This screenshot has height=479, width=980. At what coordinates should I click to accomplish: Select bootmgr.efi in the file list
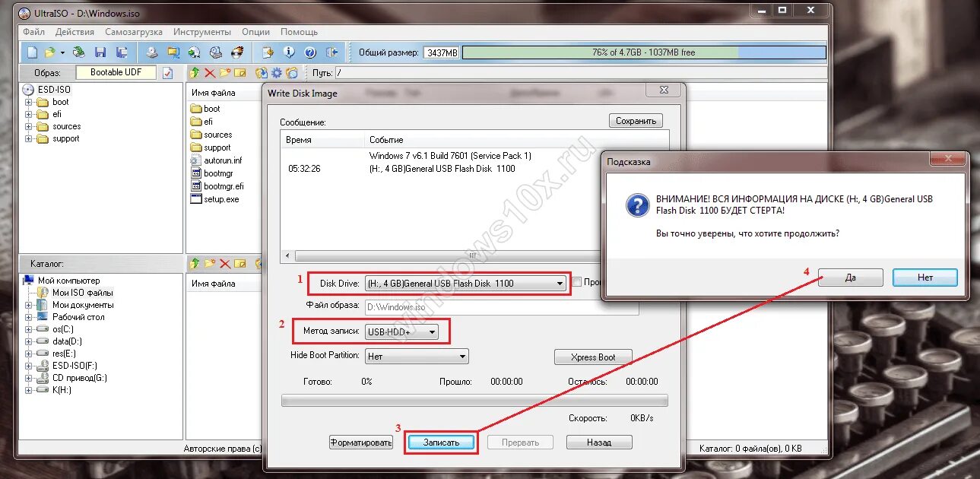pyautogui.click(x=224, y=186)
